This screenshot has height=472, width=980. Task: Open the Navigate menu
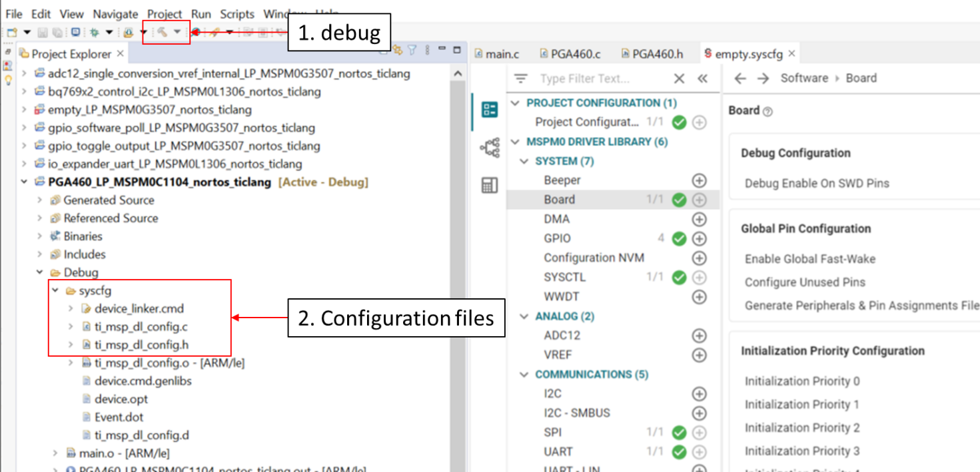pyautogui.click(x=115, y=14)
